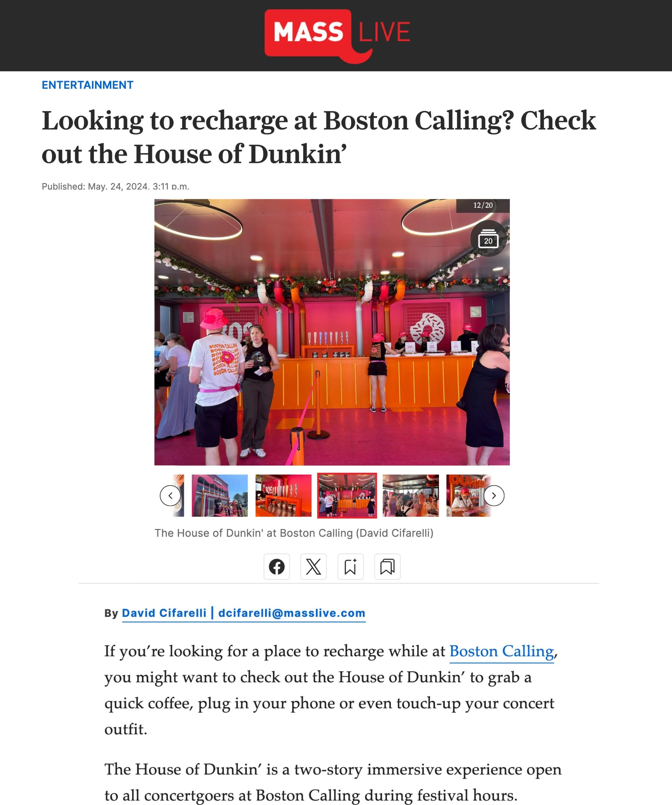Select the DUNKIN sign thumbnail
The image size is (672, 805).
[x=469, y=496]
